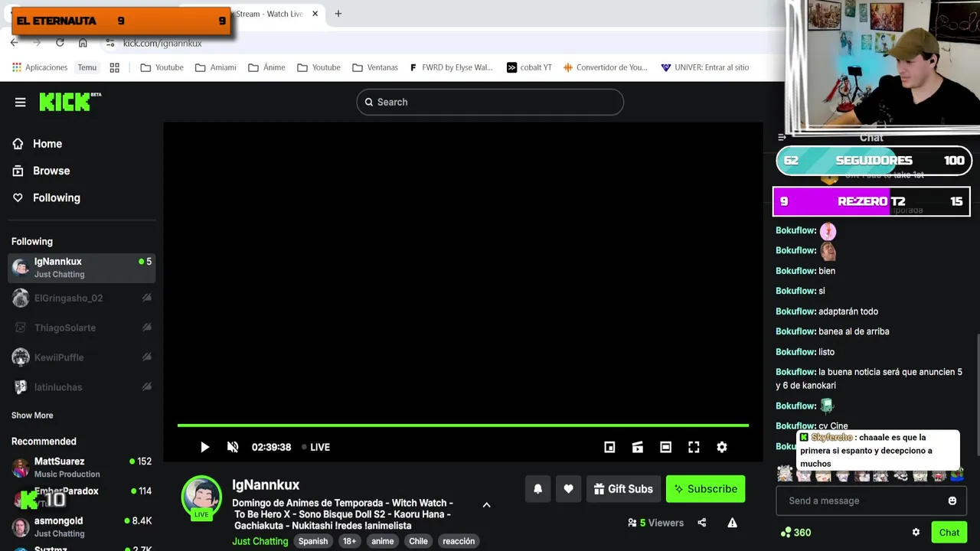Subscribe to IgNannkux
Screen dimensions: 980x551
[705, 489]
